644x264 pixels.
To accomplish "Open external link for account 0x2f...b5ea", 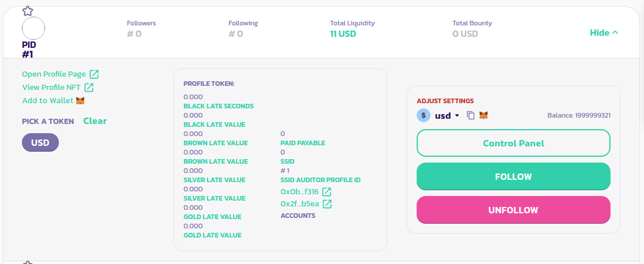I will pos(327,203).
